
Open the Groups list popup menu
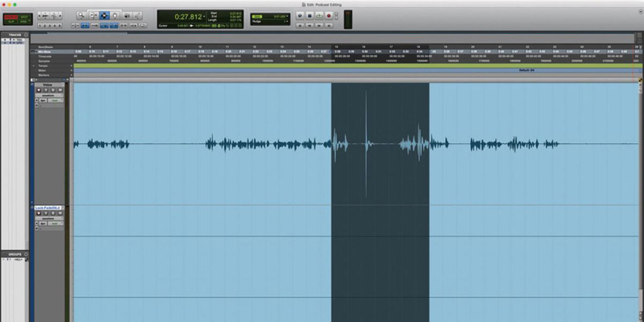point(26,254)
